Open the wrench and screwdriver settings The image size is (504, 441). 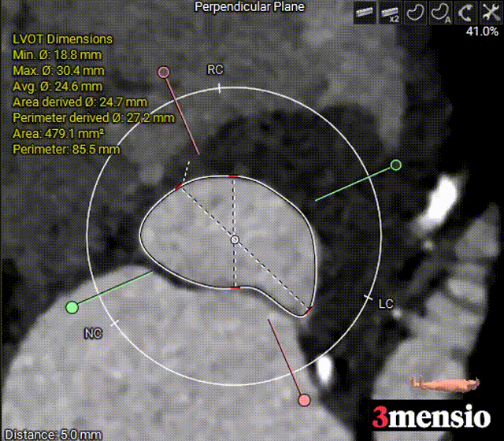tap(489, 12)
